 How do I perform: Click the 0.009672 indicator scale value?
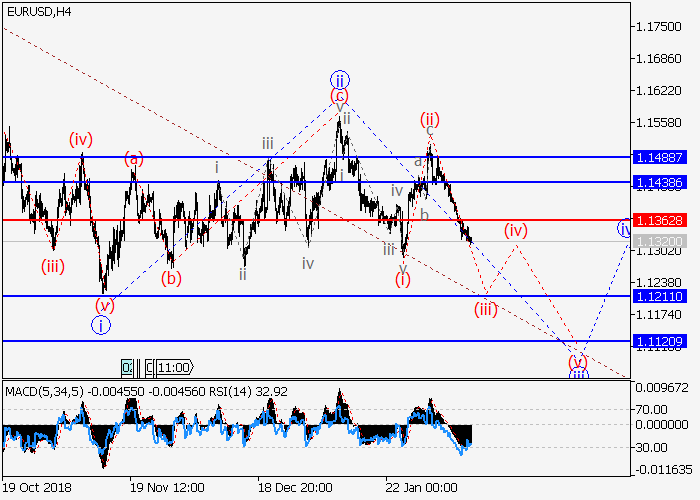(661, 388)
